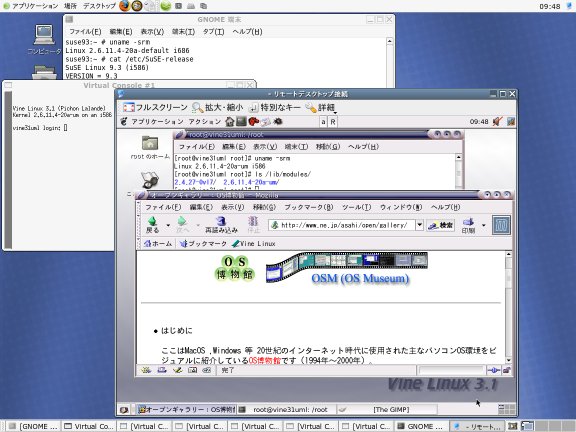The height and width of the screenshot is (432, 576).
Task: Open Tab (タブ) menu in GNOME terminal
Action: click(x=213, y=32)
